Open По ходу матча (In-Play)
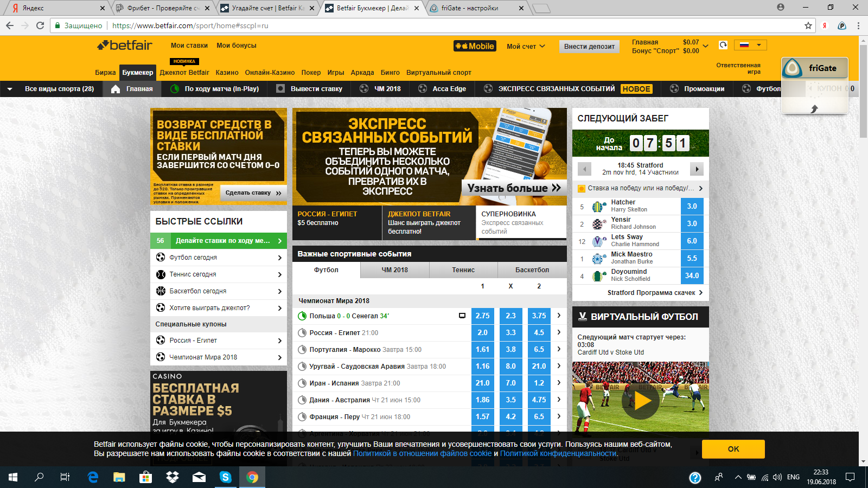Screen dimensions: 868x488 coord(215,89)
